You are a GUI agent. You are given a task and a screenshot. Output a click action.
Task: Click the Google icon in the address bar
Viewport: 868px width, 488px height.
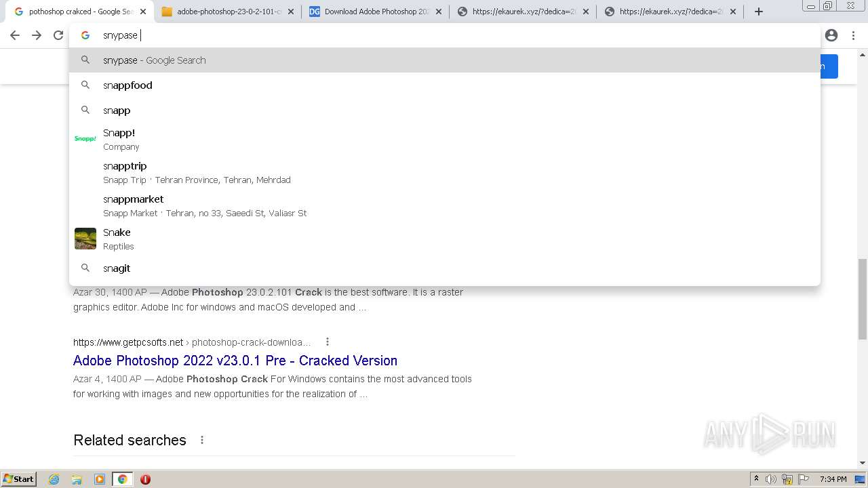pos(85,35)
